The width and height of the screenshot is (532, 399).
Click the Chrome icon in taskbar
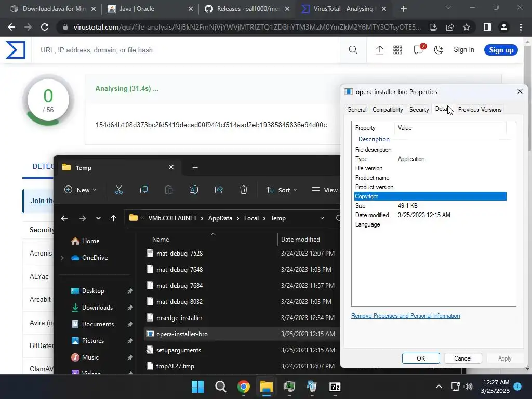(x=244, y=387)
